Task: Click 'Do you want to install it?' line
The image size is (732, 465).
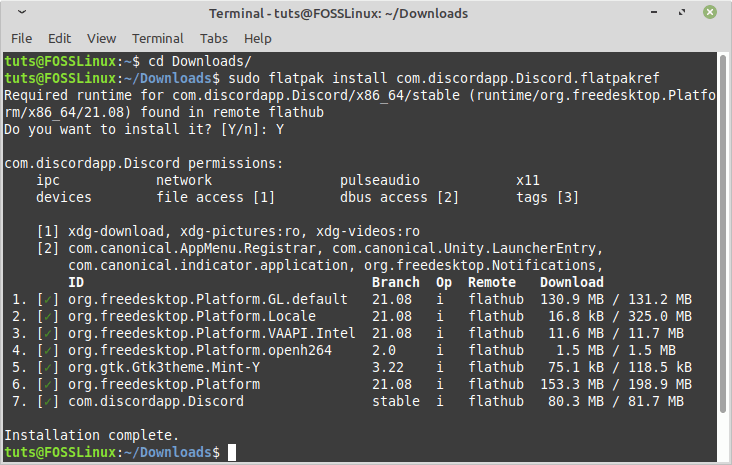Action: (x=144, y=129)
